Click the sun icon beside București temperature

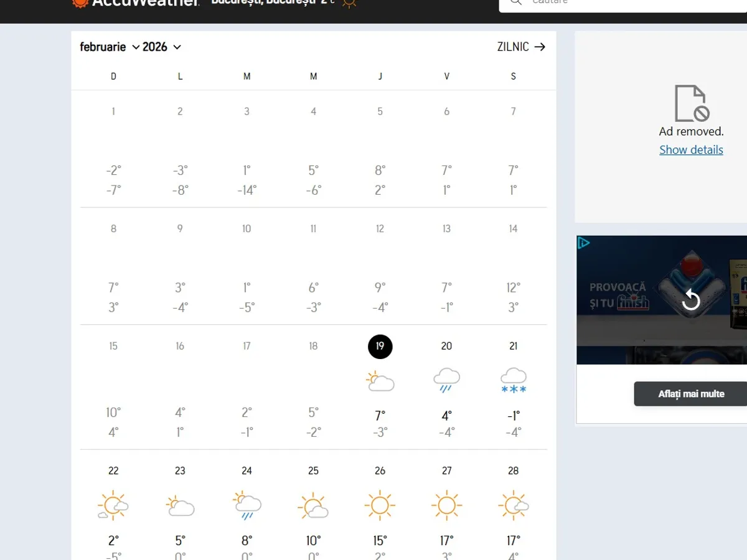[x=349, y=3]
